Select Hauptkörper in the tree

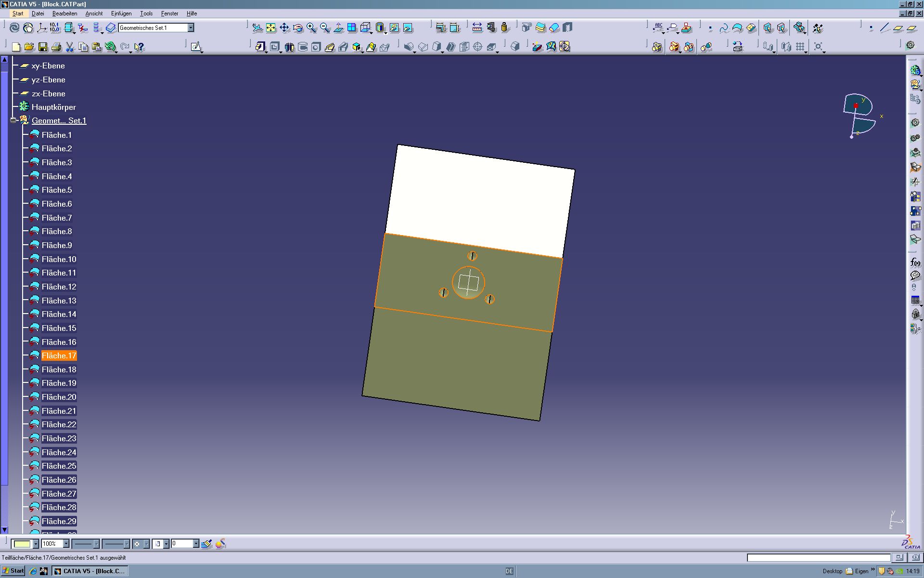(53, 107)
